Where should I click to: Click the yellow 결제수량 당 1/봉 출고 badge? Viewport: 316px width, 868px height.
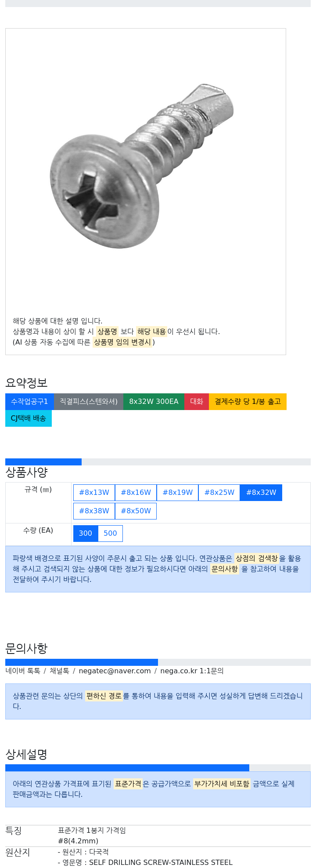coord(248,401)
